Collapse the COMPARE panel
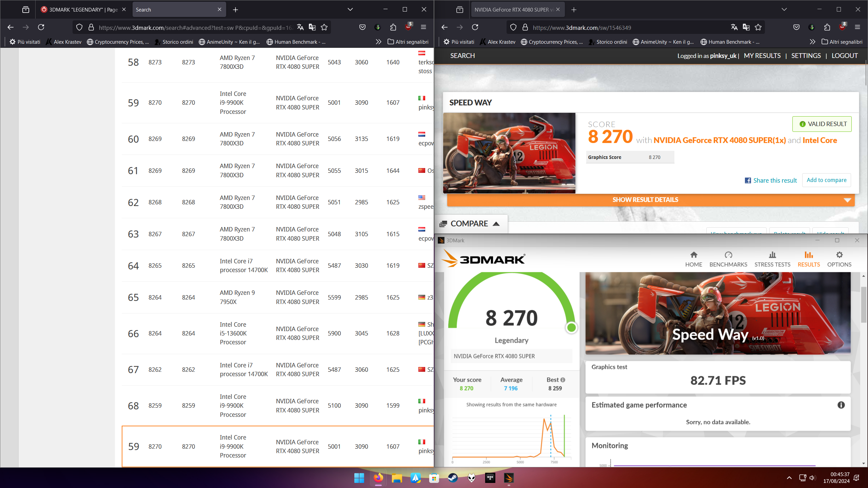This screenshot has height=488, width=868. pos(471,224)
